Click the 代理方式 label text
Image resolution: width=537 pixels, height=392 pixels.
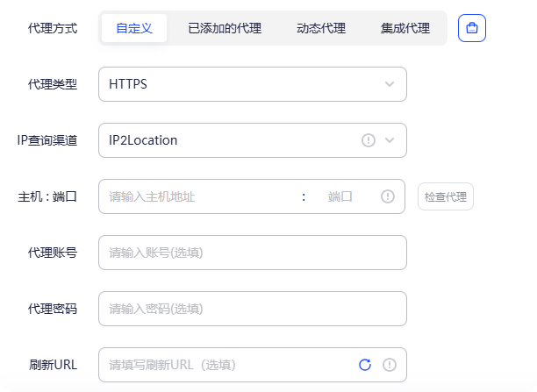coord(53,28)
